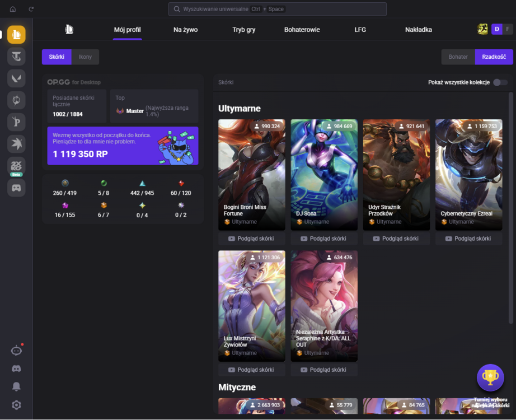Select the F mode button
This screenshot has width=516, height=420.
pyautogui.click(x=508, y=29)
